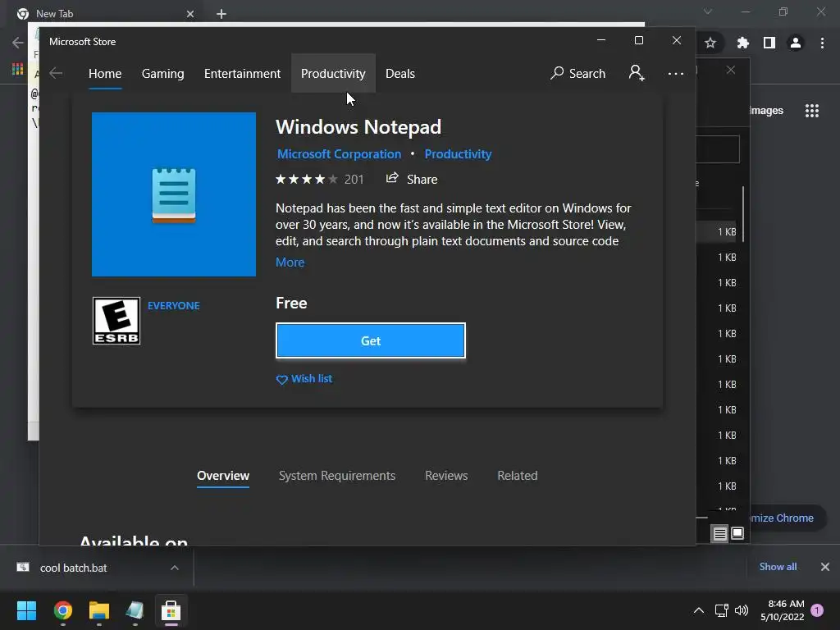Click Chrome back arrow
This screenshot has width=840, height=630.
click(x=18, y=43)
